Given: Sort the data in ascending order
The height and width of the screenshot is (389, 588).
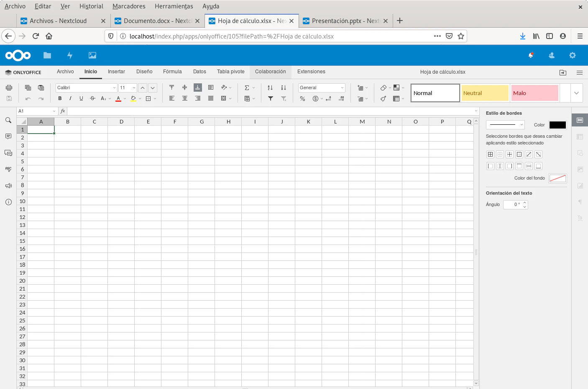Looking at the screenshot, I should pos(270,88).
